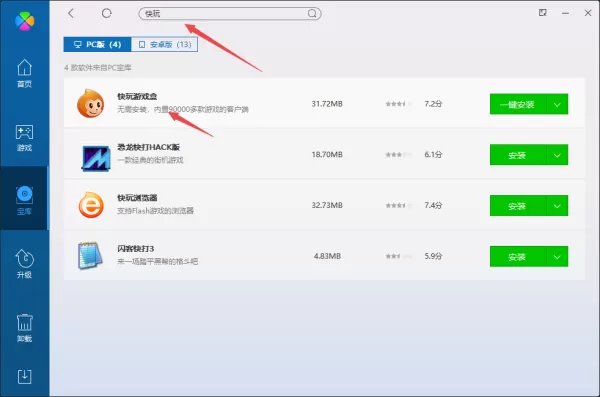Image resolution: width=600 pixels, height=397 pixels.
Task: Open the 升级 upgrade section
Action: [x=24, y=264]
